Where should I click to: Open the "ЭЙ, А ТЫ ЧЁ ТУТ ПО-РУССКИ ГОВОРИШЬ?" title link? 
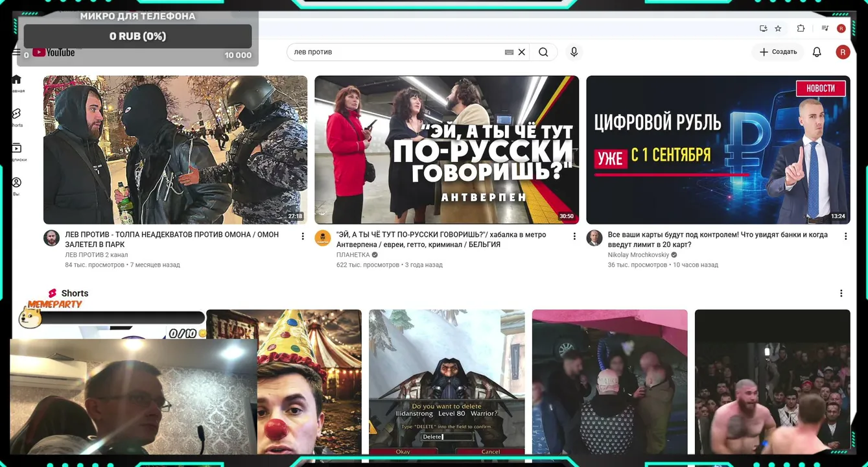[x=441, y=239]
